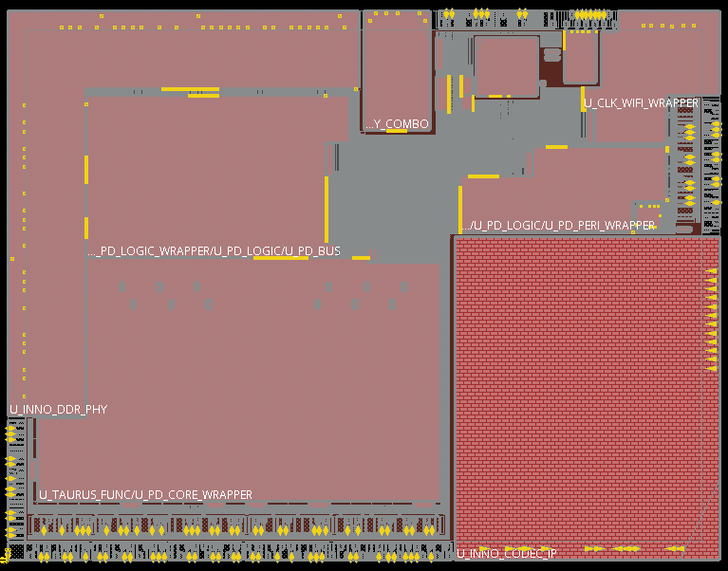
Task: Select yellow bar on PD_BUS block's left edge
Action: 86,171
